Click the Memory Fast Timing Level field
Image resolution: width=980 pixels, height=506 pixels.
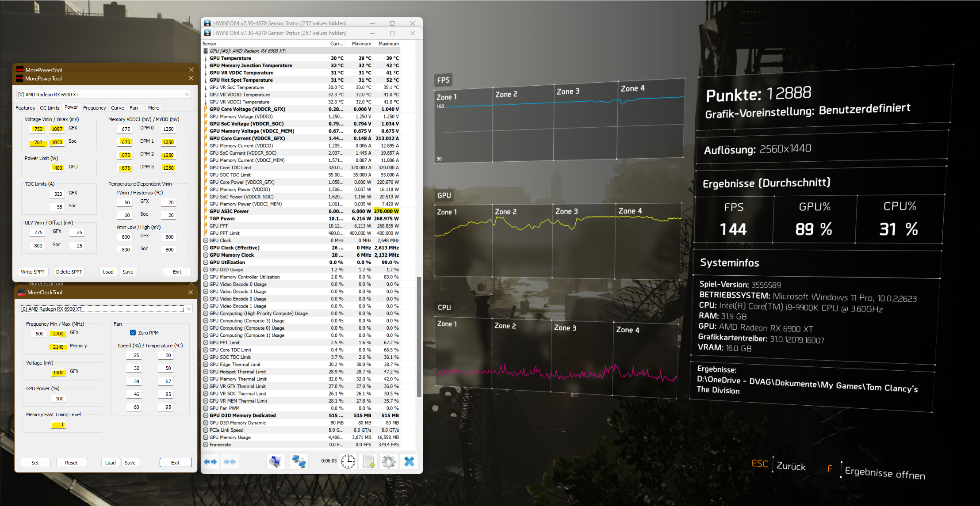coord(58,425)
